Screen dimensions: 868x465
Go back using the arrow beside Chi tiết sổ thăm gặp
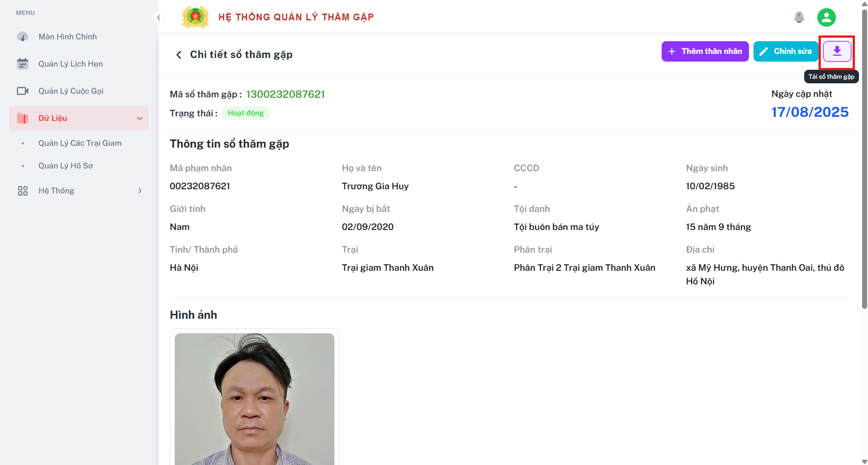pos(179,55)
